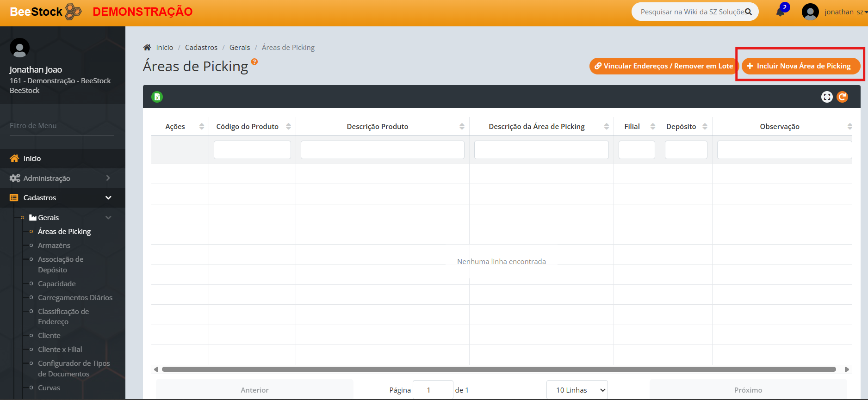The width and height of the screenshot is (868, 400).
Task: Click Incluir Nova Área de Picking
Action: click(x=800, y=66)
